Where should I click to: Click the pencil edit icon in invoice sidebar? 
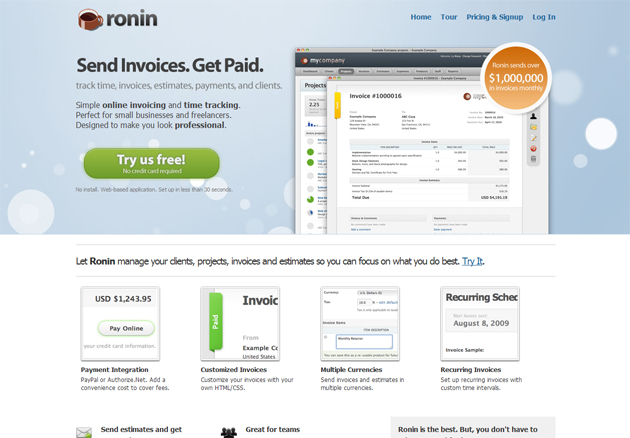[533, 138]
